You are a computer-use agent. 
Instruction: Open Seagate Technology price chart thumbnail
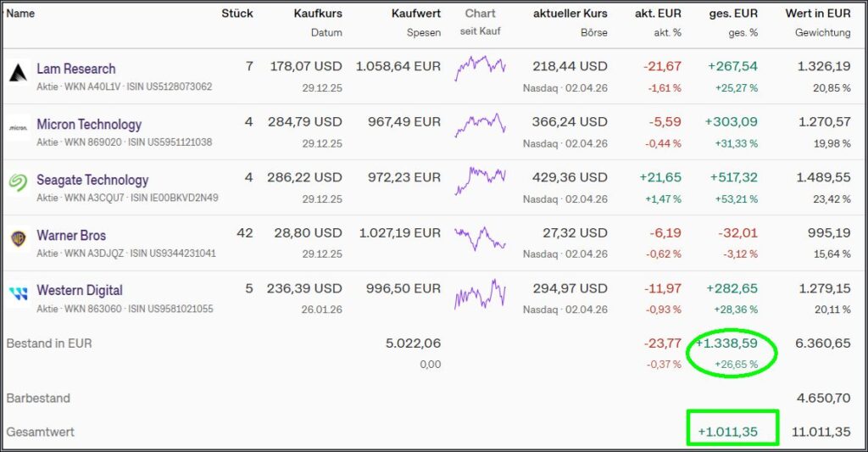[x=480, y=180]
